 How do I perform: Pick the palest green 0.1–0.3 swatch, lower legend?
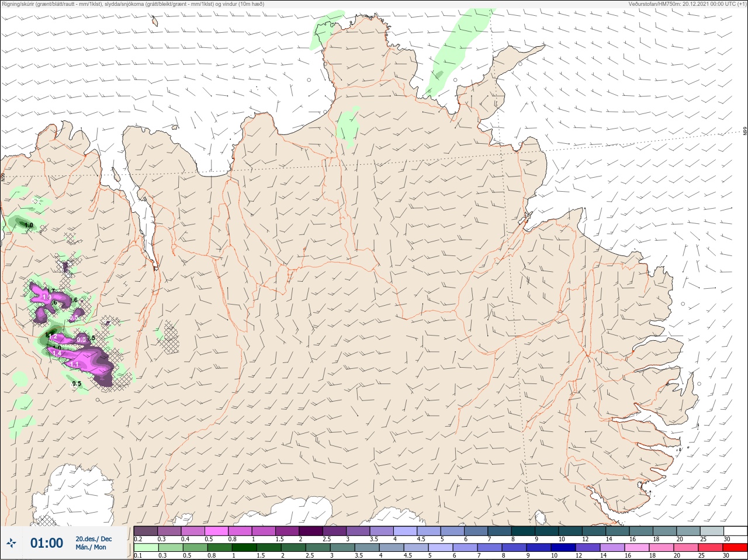pyautogui.click(x=146, y=548)
